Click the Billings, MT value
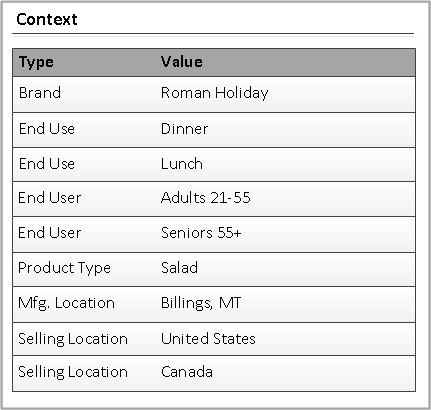Screen dimensions: 431x410 click(x=201, y=303)
